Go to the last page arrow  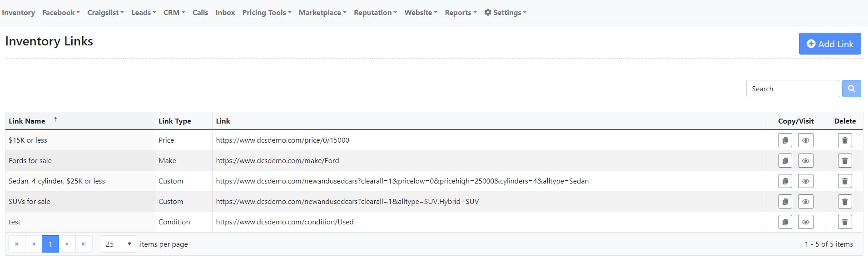pyautogui.click(x=84, y=244)
